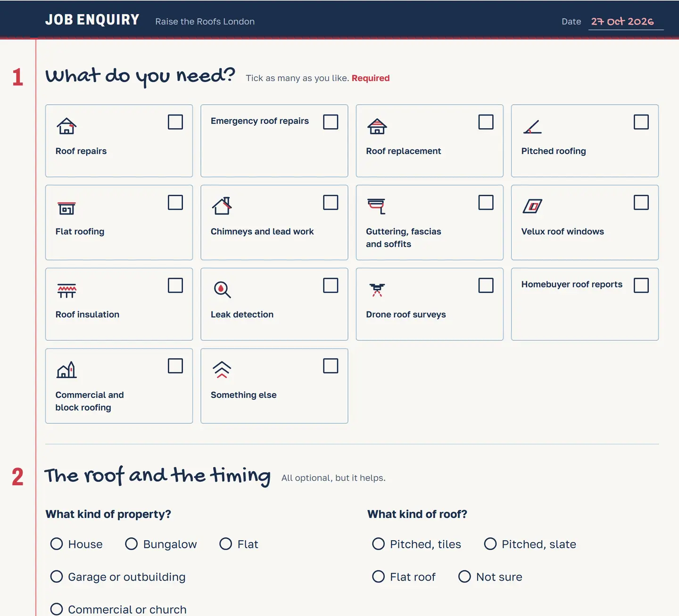Click the Pitched roofing angle icon
Image resolution: width=679 pixels, height=616 pixels.
[532, 126]
